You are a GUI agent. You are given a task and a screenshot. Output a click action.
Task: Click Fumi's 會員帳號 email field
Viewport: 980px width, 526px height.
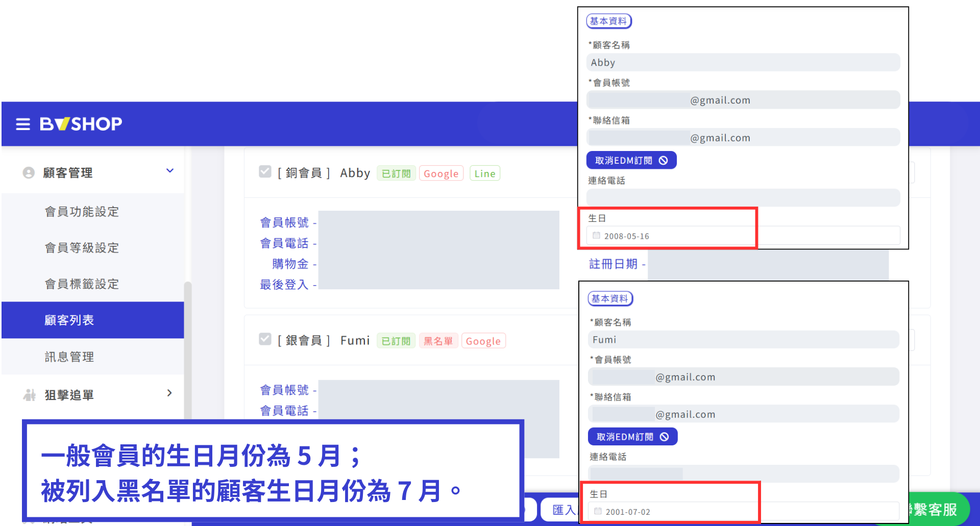744,377
